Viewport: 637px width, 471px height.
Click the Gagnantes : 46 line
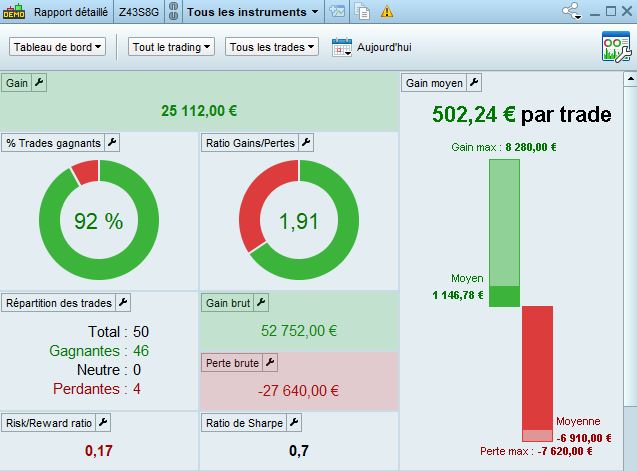pos(99,351)
